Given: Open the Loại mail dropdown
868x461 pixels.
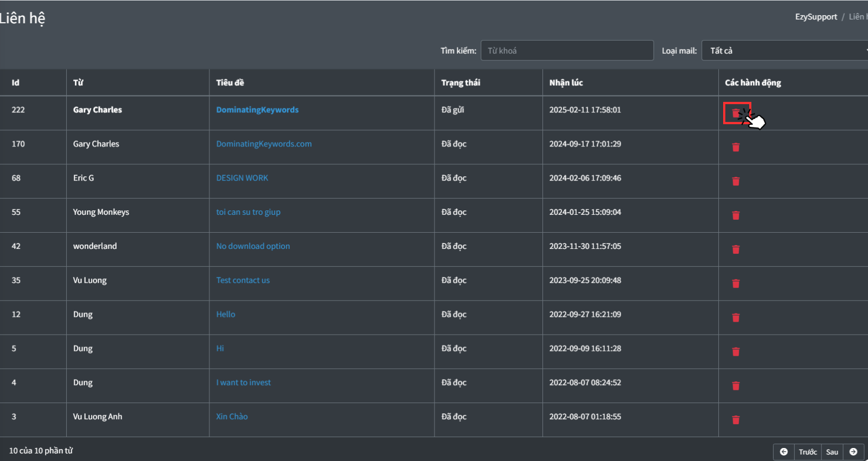Looking at the screenshot, I should 784,50.
